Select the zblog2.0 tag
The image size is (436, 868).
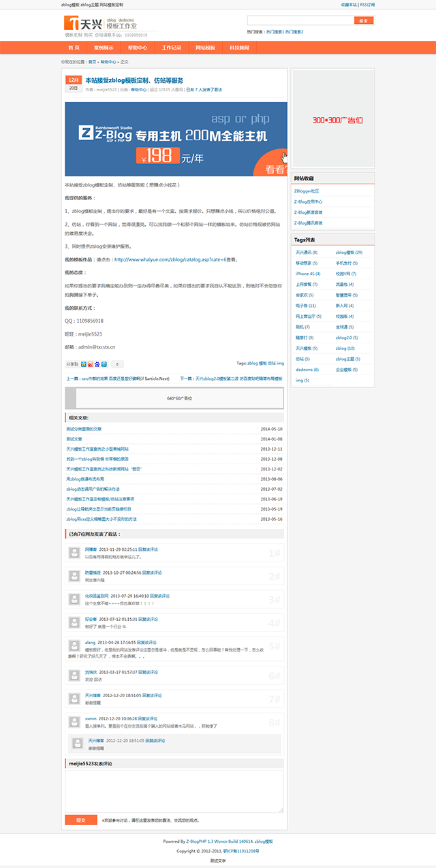coord(347,337)
